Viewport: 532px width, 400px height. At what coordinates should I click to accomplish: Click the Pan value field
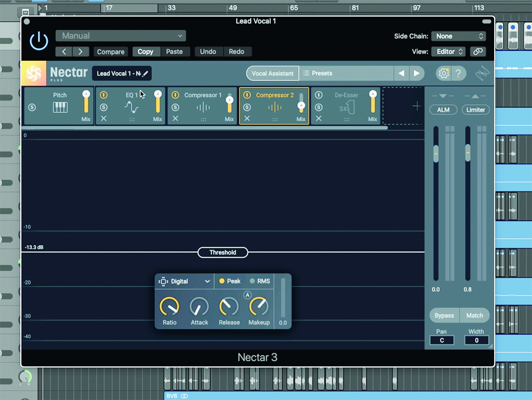point(442,340)
